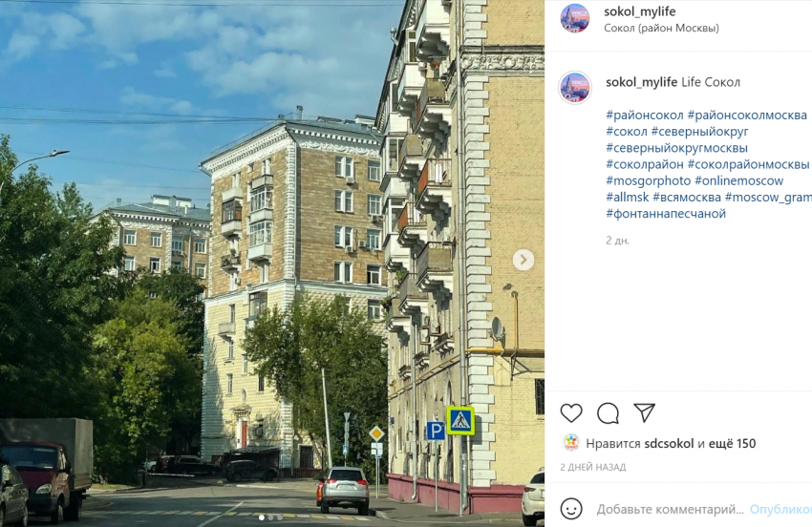This screenshot has width=812, height=527.
Task: Open hashtag #районсокол
Action: click(645, 115)
